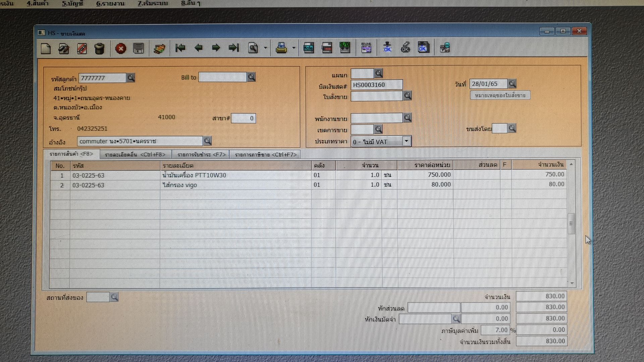Screen dimensions: 644x362
Task: Click the REJNL journal icon
Action: (366, 48)
